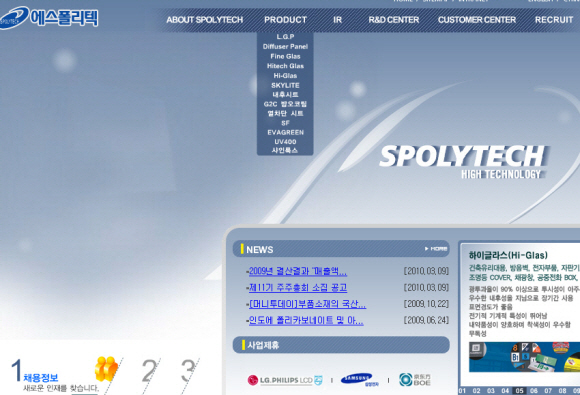Click the LG.Philips LCD partner logo
This screenshot has height=395, width=580.
285,380
